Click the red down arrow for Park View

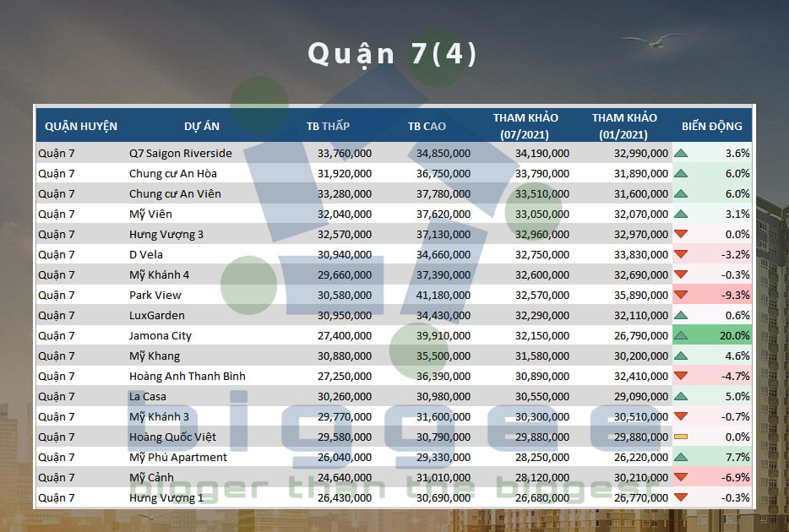point(681,295)
